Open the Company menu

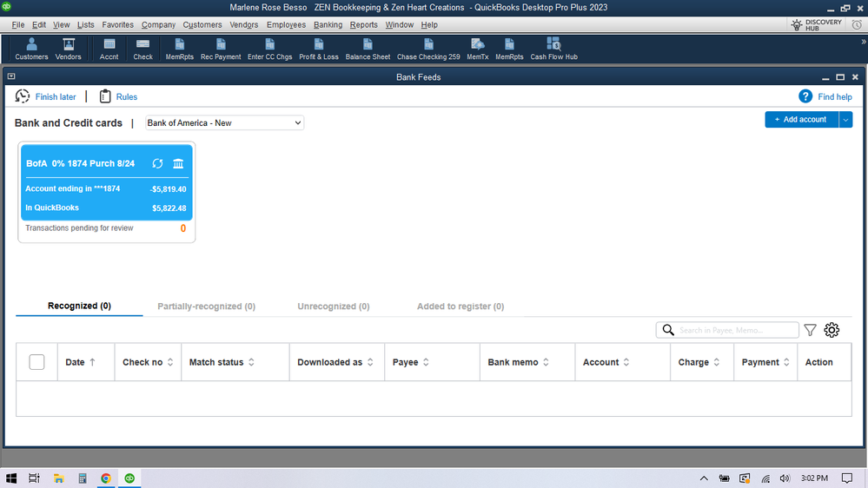pos(158,25)
